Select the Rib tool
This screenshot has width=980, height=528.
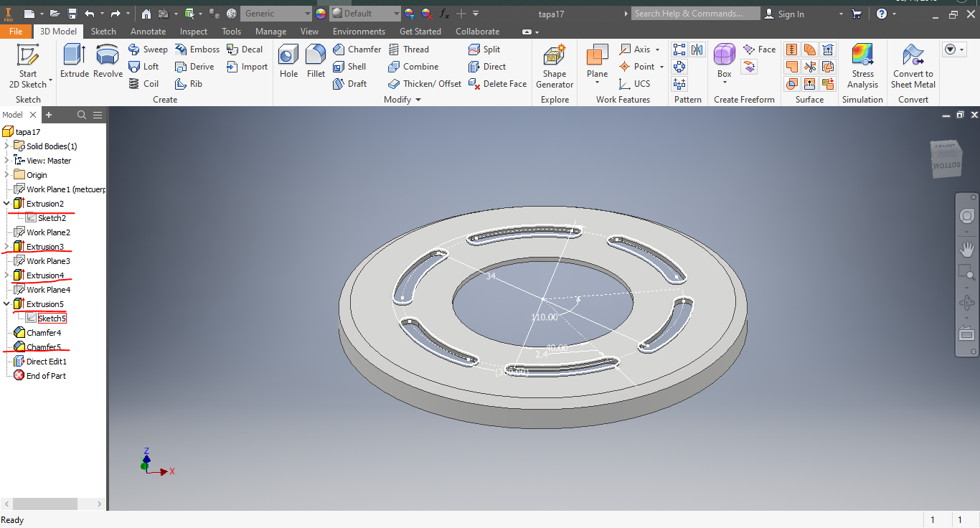pyautogui.click(x=189, y=84)
